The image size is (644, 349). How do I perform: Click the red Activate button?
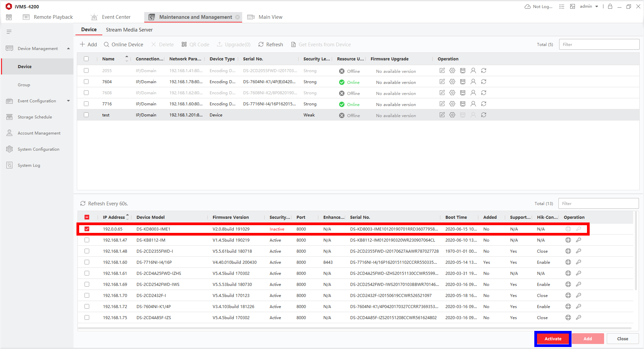point(553,339)
